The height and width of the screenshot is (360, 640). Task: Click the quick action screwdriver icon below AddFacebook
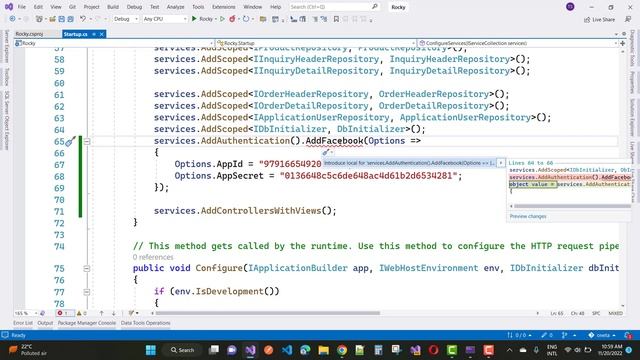coord(326,152)
